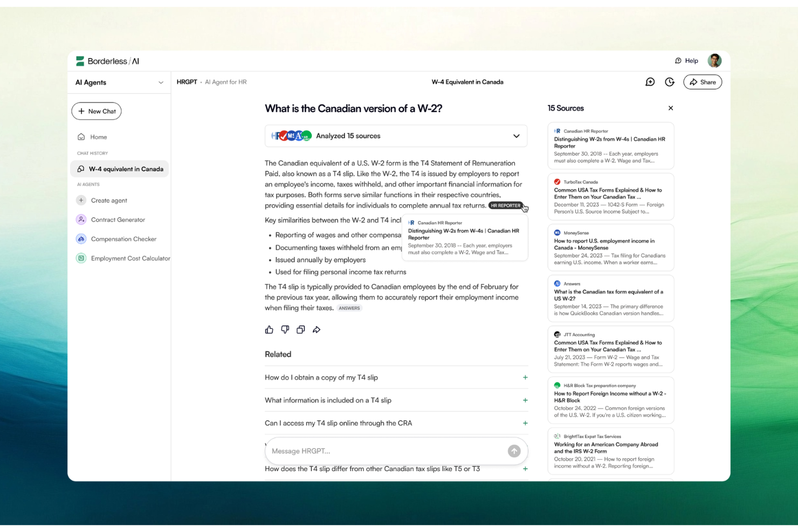Viewport: 798px width, 532px height.
Task: Open the H&R Block source card
Action: (611, 400)
